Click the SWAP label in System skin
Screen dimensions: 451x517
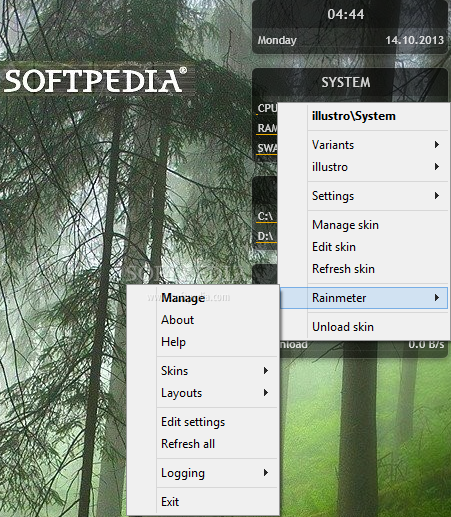267,148
